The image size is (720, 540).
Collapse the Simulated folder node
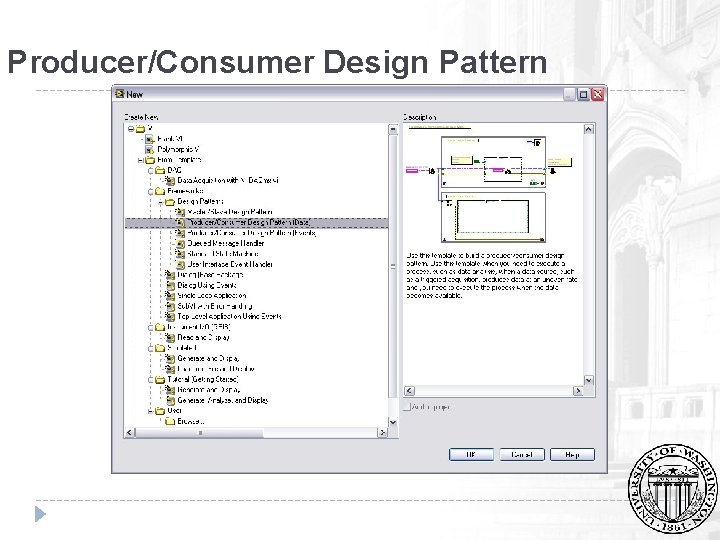[151, 348]
